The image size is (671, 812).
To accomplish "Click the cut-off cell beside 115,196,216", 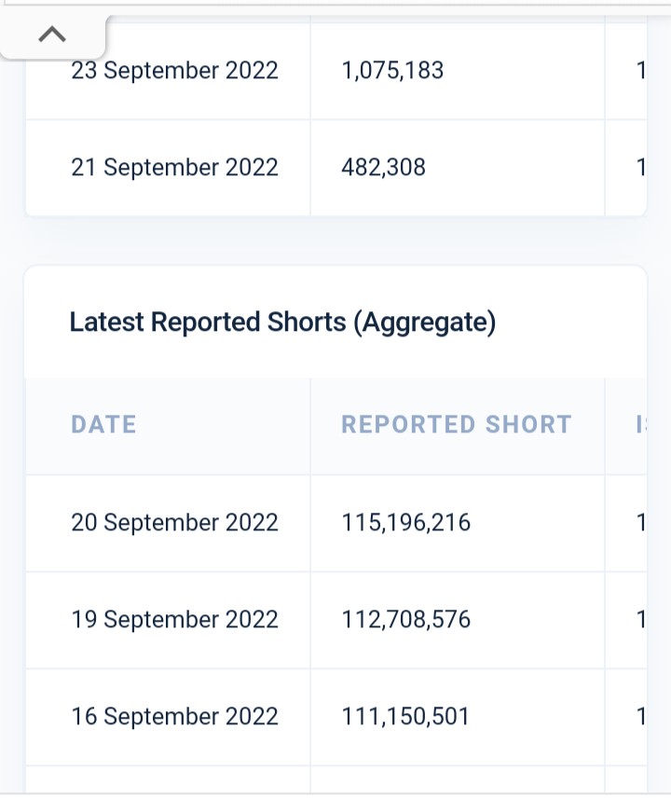I will point(626,523).
